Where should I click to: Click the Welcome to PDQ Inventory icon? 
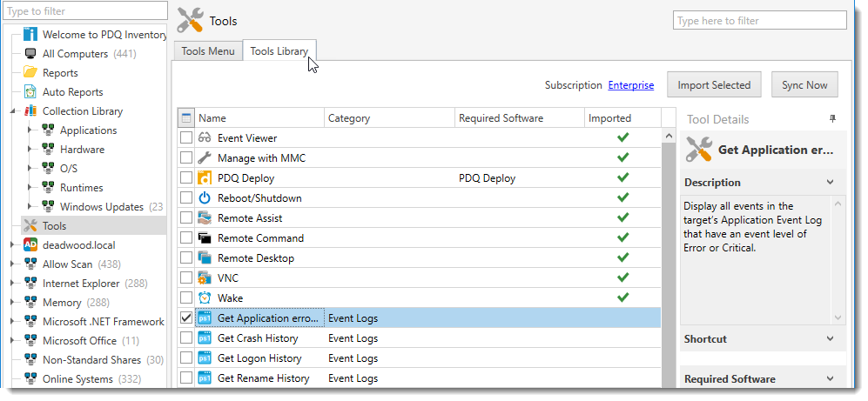[30, 34]
